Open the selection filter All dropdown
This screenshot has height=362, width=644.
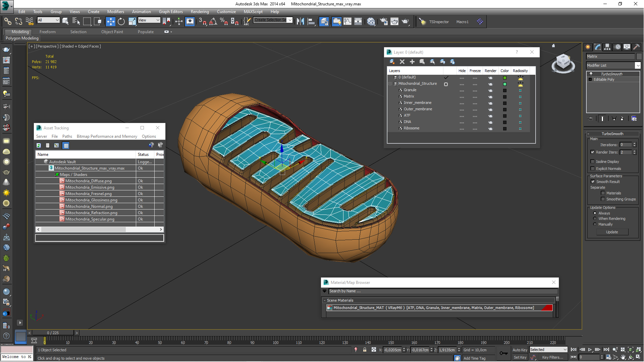click(x=48, y=20)
